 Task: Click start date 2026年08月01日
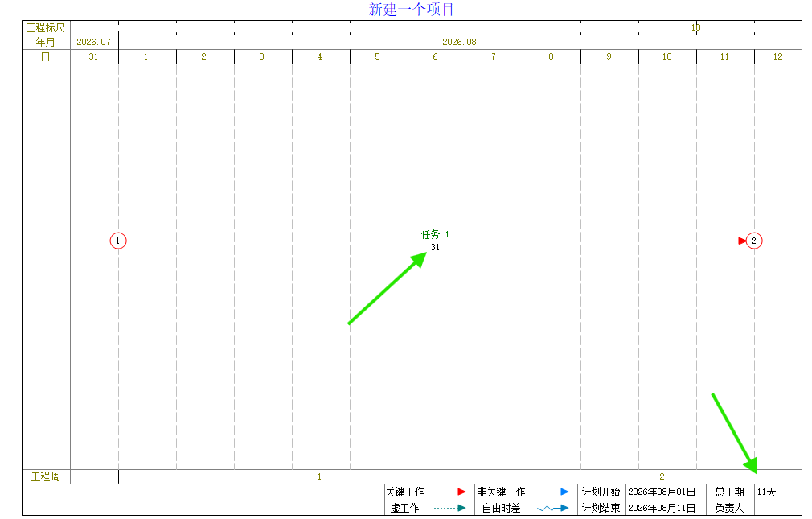pos(662,492)
